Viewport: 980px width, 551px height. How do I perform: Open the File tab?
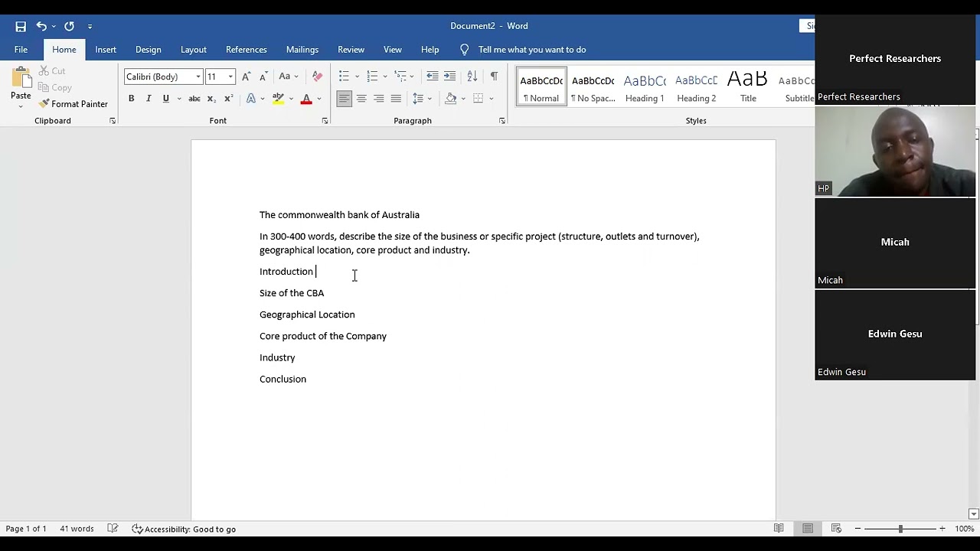click(21, 50)
